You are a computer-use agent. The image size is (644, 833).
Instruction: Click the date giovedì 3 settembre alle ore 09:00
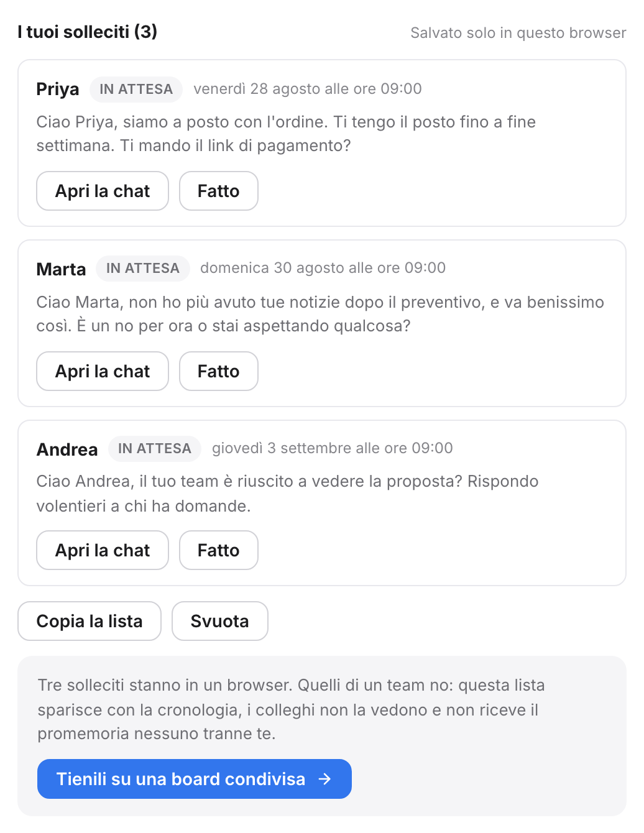(333, 448)
